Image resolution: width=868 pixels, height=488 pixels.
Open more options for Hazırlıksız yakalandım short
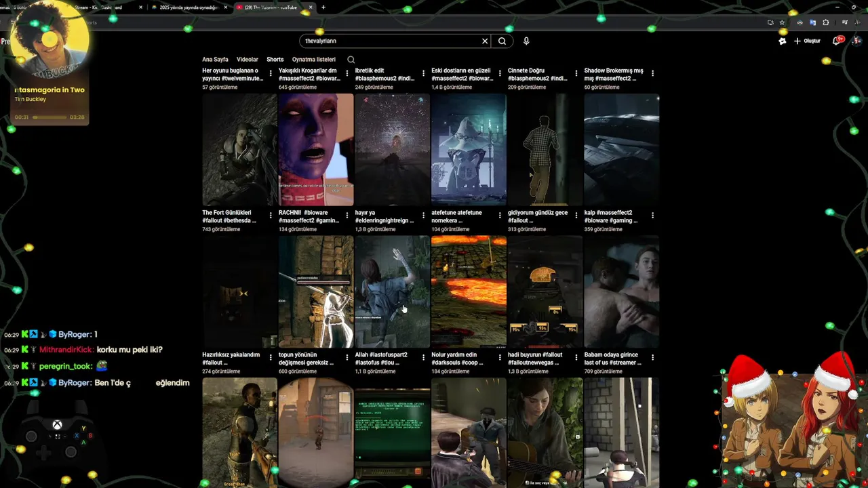click(271, 358)
